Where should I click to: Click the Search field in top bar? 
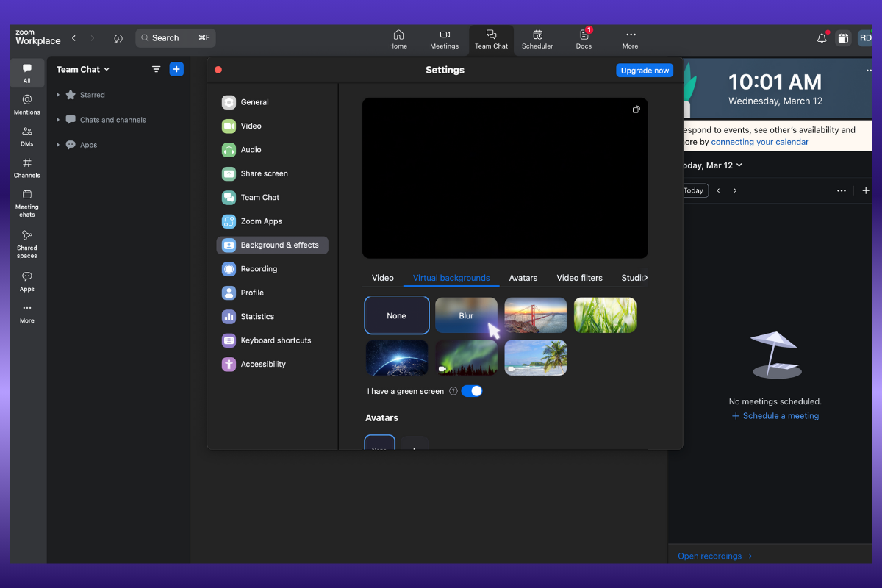click(x=176, y=38)
